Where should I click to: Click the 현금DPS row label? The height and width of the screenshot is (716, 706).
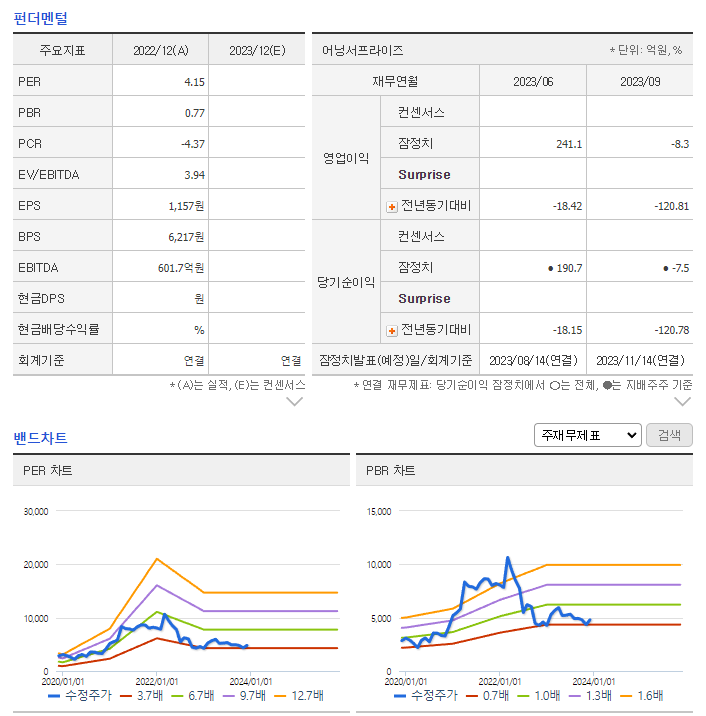(41, 299)
